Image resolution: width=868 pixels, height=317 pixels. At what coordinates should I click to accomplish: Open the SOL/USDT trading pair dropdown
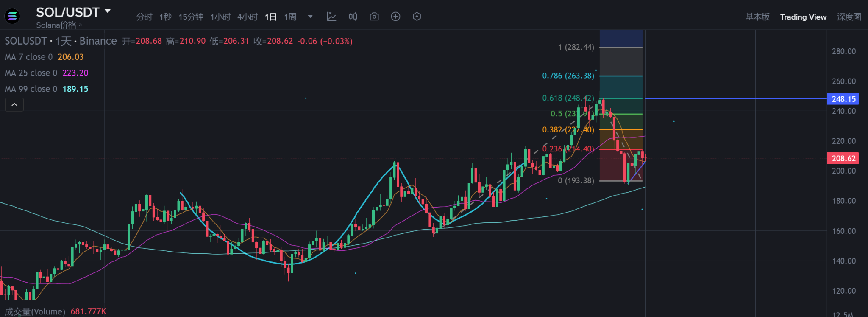(108, 11)
